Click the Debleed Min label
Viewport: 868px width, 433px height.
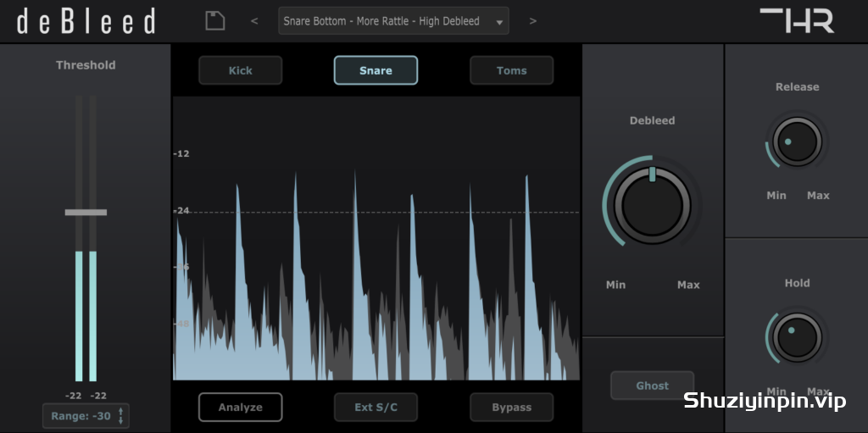[x=615, y=285]
